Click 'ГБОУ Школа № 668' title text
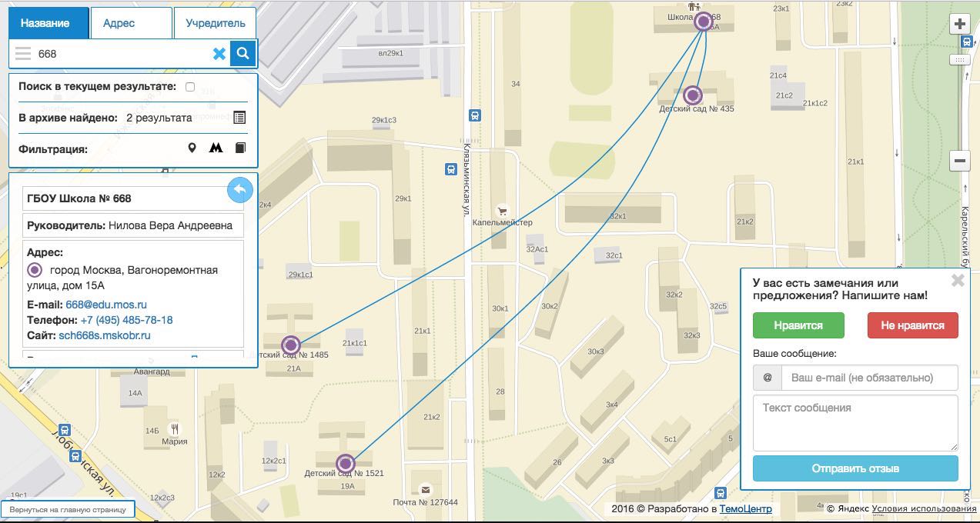Image resolution: width=980 pixels, height=523 pixels. (79, 198)
